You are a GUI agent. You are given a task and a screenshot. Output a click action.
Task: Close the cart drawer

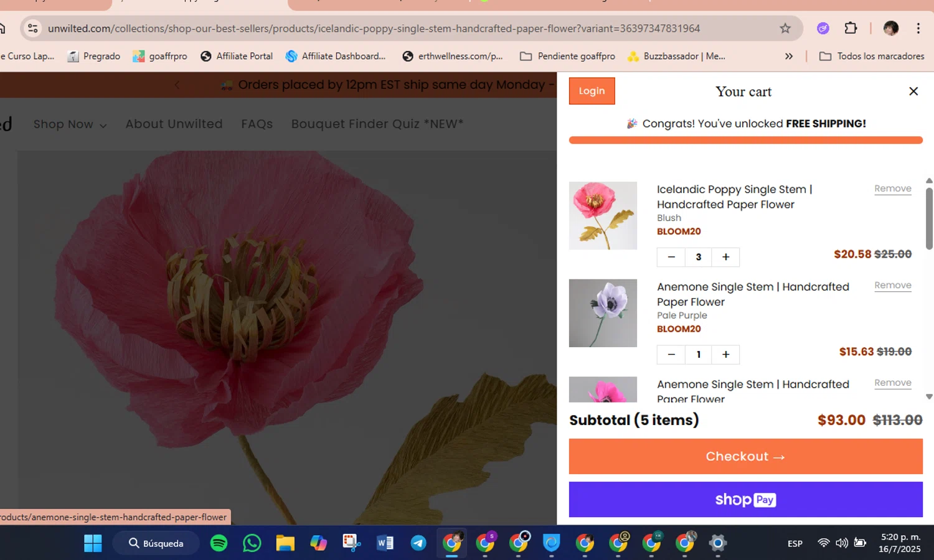pyautogui.click(x=913, y=91)
